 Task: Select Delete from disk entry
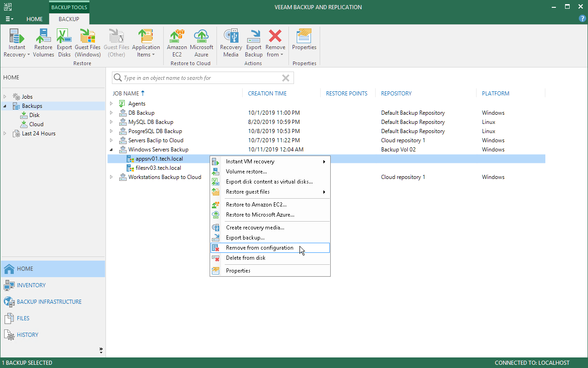click(270, 258)
